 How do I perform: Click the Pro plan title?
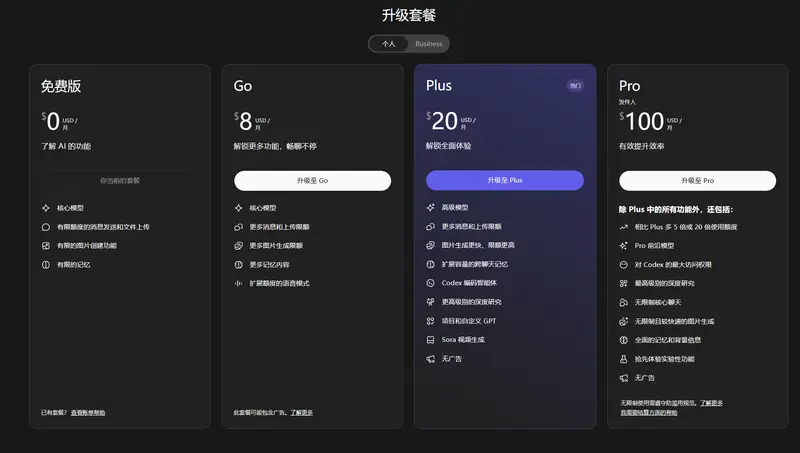pyautogui.click(x=630, y=86)
